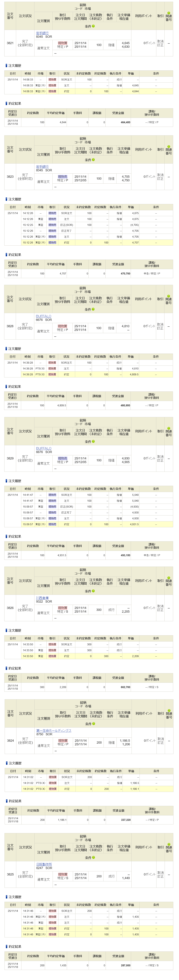Screen dimensions: 179x980
Task: Open the 第一生命ホールディングス stock link
Action: (54, 731)
